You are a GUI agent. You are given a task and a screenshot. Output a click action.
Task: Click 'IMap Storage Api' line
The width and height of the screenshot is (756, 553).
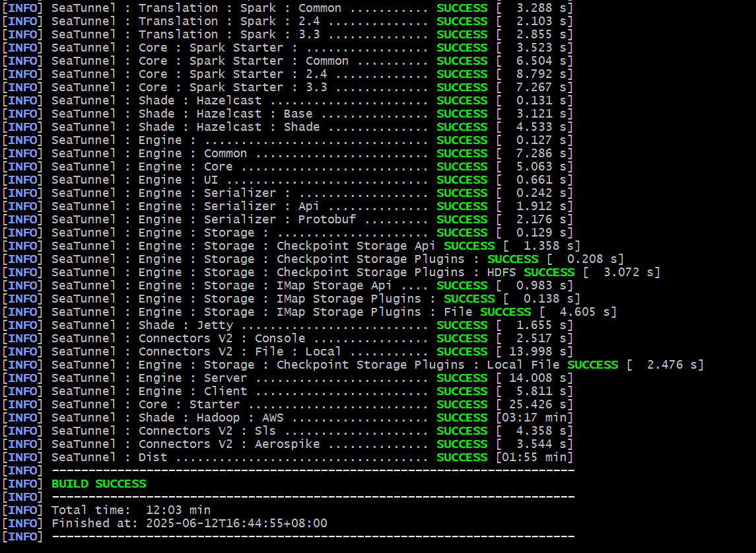[287, 285]
